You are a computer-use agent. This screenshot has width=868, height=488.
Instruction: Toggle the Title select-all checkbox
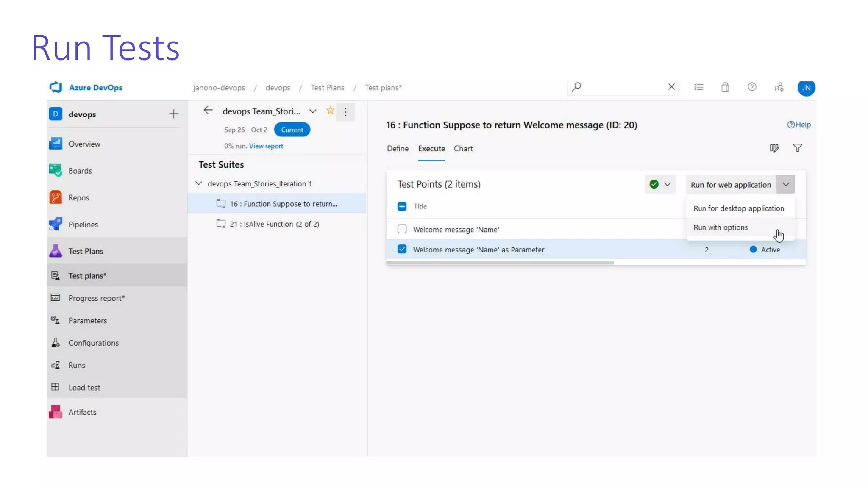(402, 206)
